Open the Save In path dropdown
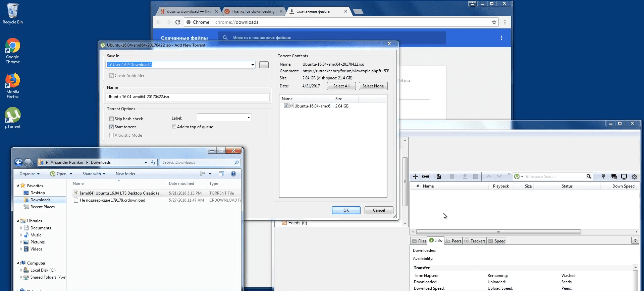Screen dimensions: 644x291 point(253,65)
